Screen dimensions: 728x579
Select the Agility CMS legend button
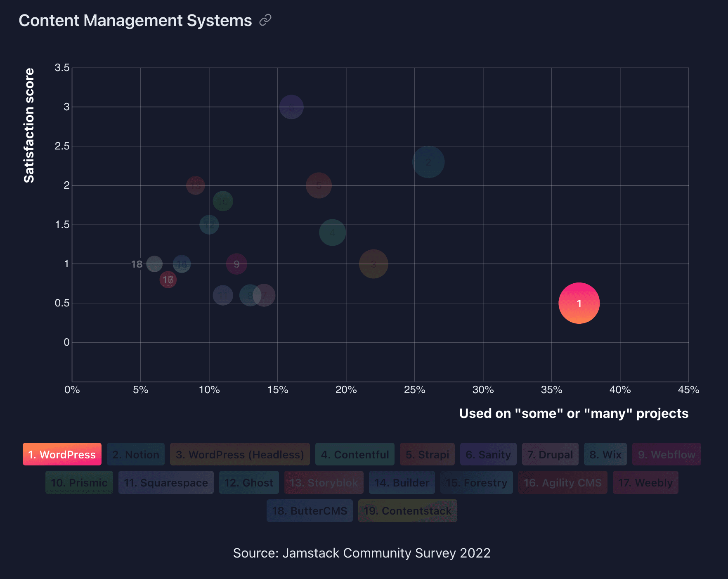(563, 482)
